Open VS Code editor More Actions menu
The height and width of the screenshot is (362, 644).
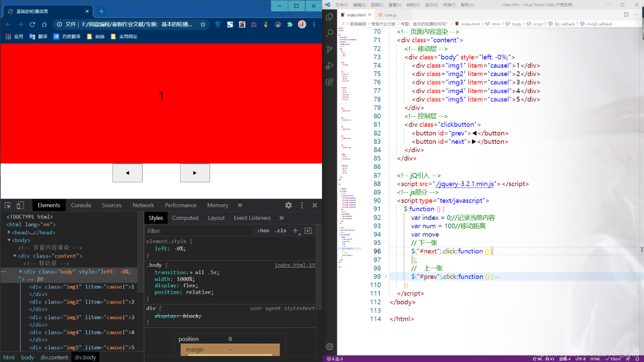(636, 14)
